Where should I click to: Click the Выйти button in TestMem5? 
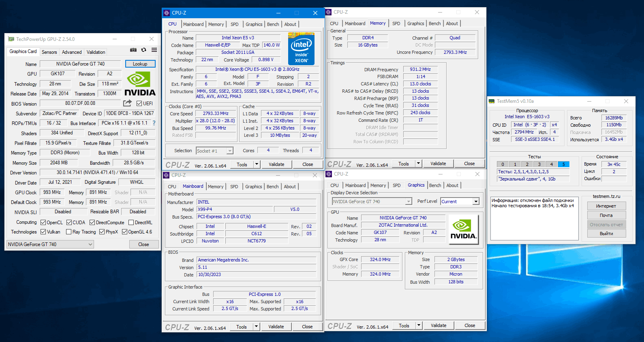tap(606, 234)
